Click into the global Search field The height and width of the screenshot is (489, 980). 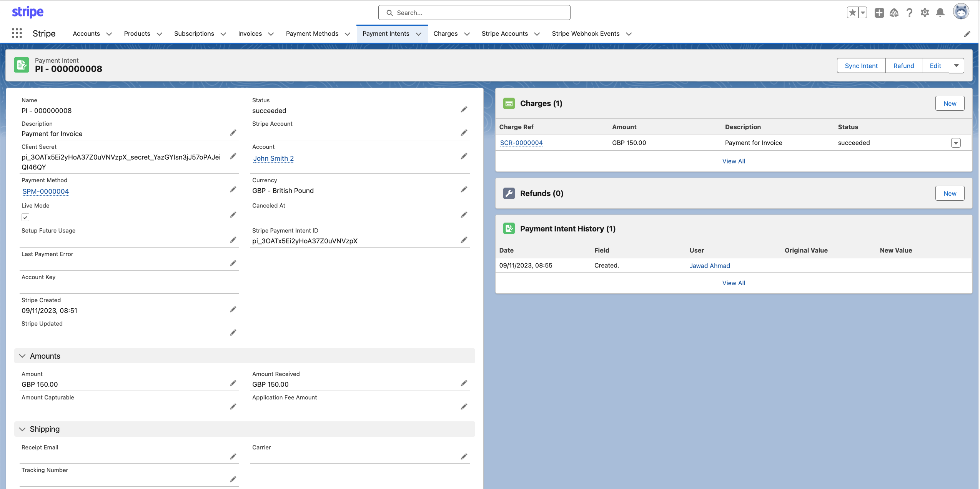click(x=474, y=13)
